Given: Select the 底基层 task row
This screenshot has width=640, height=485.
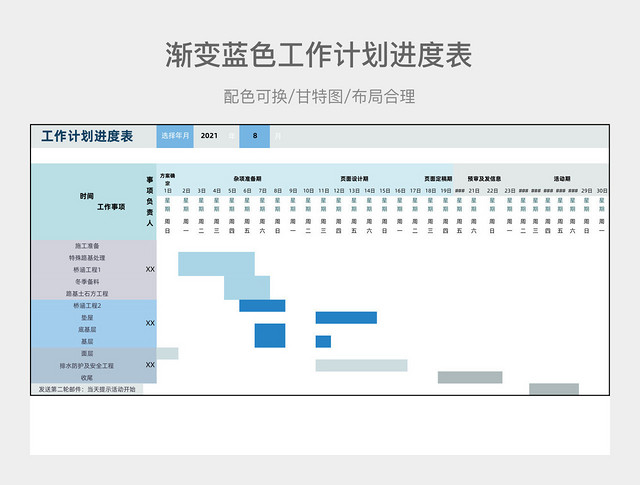Looking at the screenshot, I should [87, 329].
